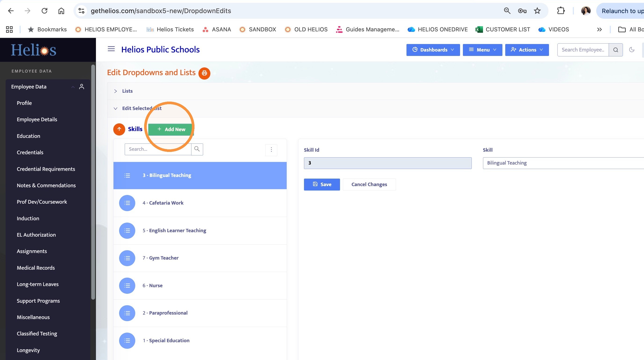
Task: Click the green Add New button
Action: point(171,129)
